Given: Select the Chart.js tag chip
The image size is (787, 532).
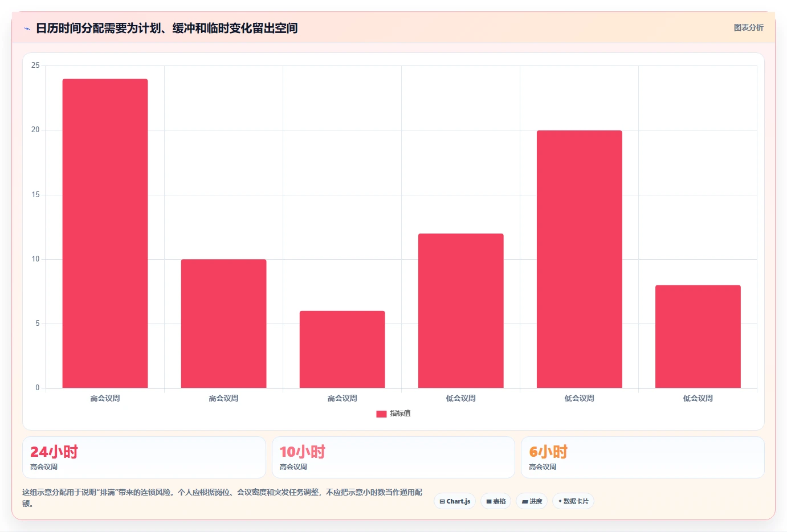Looking at the screenshot, I should (x=455, y=501).
